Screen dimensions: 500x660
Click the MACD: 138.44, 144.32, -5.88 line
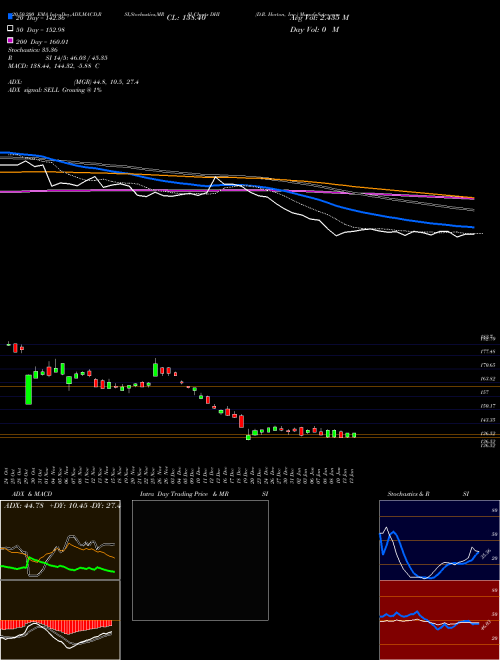tap(54, 66)
